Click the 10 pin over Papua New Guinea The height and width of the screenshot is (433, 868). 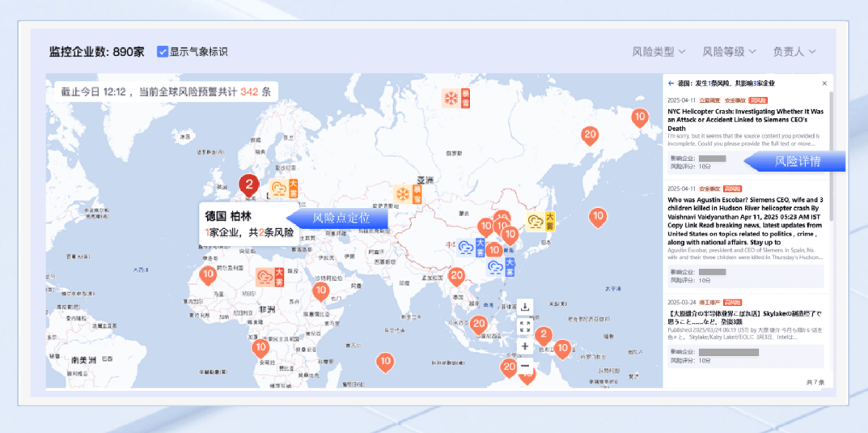click(562, 350)
